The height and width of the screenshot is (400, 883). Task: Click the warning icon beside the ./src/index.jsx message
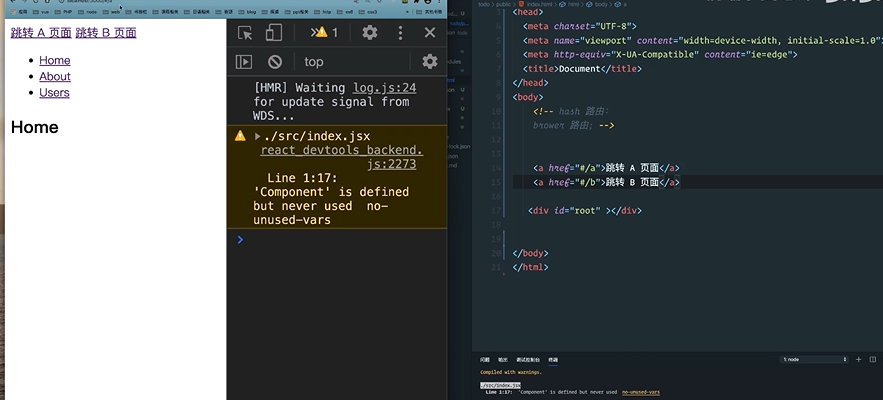click(x=240, y=136)
